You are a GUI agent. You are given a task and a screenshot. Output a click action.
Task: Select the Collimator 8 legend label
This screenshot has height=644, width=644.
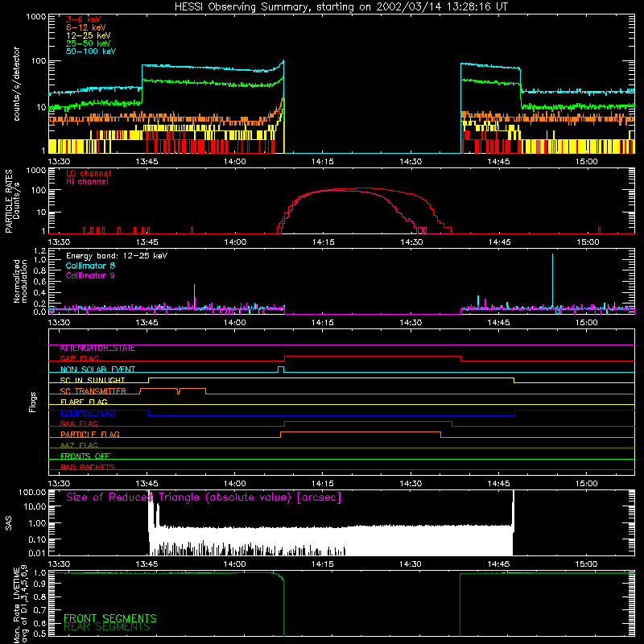(x=90, y=266)
